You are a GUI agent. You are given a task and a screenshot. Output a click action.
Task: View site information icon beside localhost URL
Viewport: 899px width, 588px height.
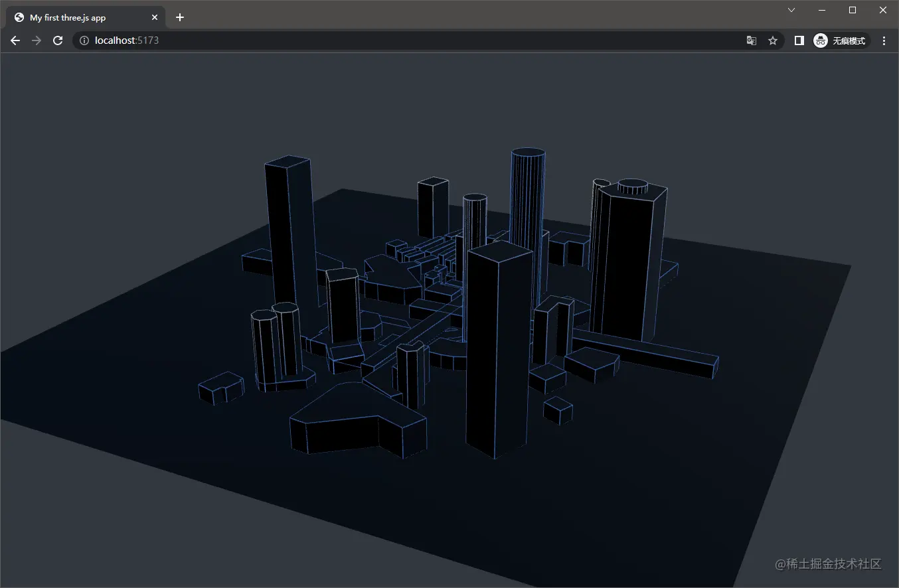[84, 40]
